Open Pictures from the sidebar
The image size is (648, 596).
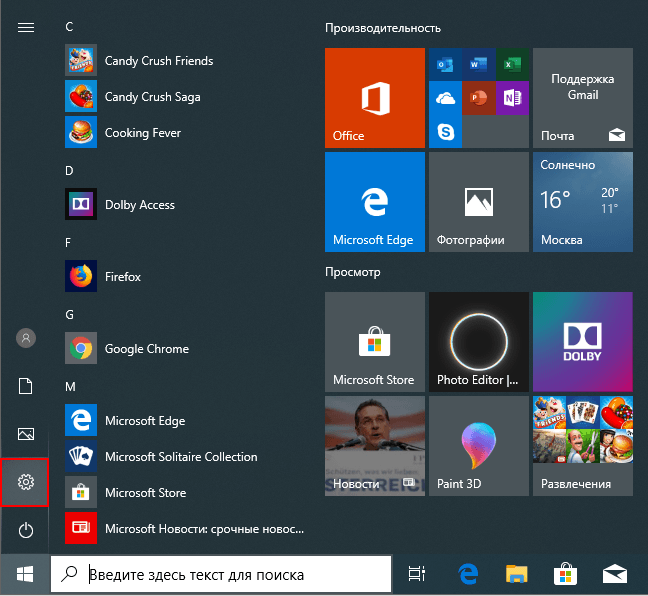[x=26, y=434]
